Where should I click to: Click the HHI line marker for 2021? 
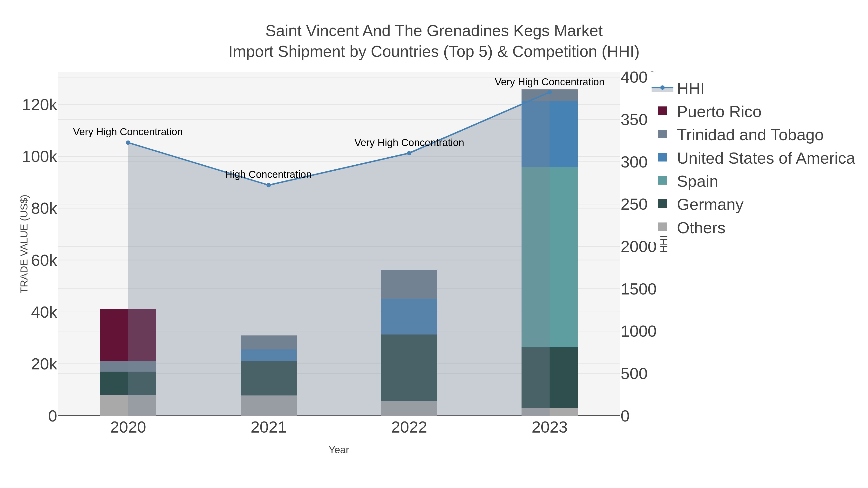pyautogui.click(x=269, y=185)
